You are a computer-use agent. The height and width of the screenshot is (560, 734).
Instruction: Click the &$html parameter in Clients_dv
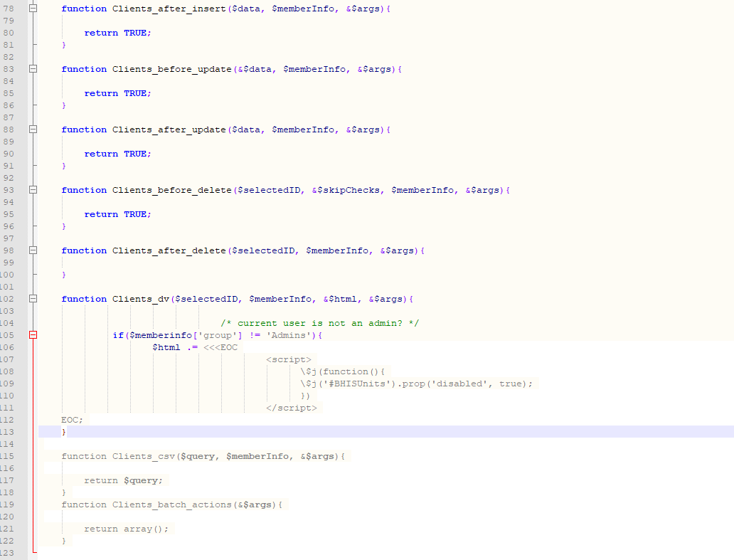[340, 299]
